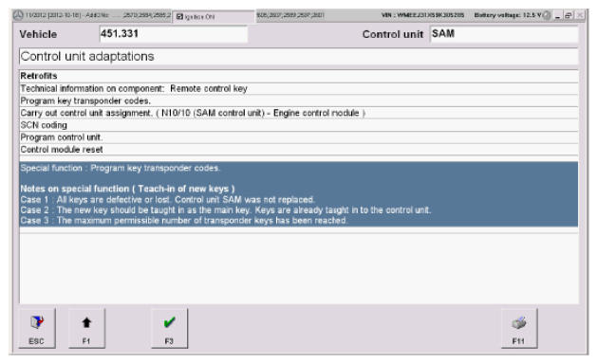This screenshot has width=598, height=364.
Task: Restore down the diagnostic window
Action: (569, 15)
